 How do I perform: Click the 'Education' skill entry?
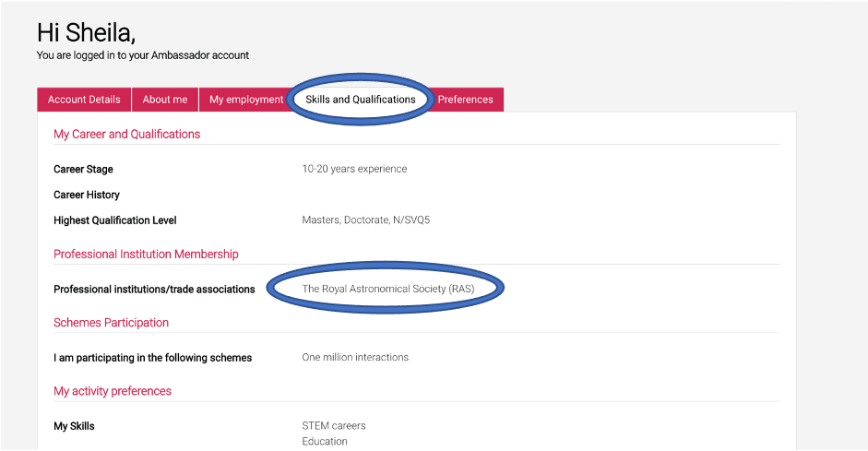(x=325, y=442)
